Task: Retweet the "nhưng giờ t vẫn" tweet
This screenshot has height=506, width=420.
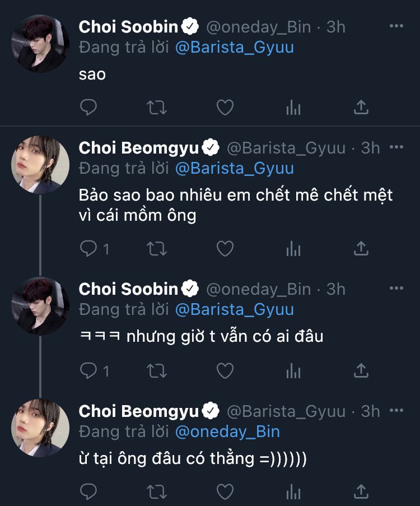Action: pos(156,370)
